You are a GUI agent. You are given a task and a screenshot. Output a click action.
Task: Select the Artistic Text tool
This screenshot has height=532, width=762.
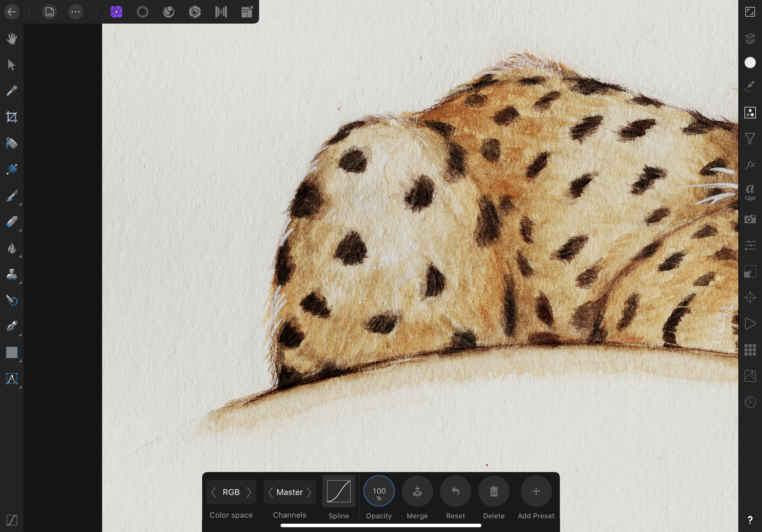pos(11,379)
